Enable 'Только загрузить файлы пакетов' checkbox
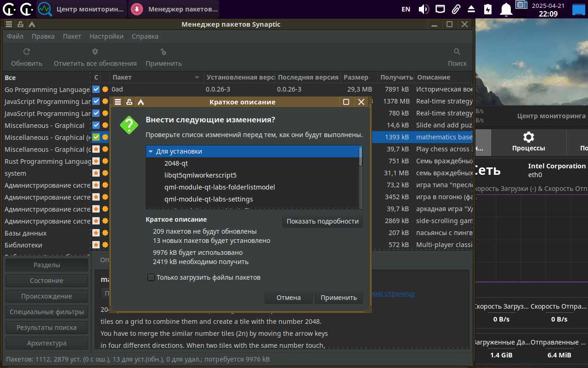Viewport: 588px width, 368px height. pyautogui.click(x=151, y=277)
